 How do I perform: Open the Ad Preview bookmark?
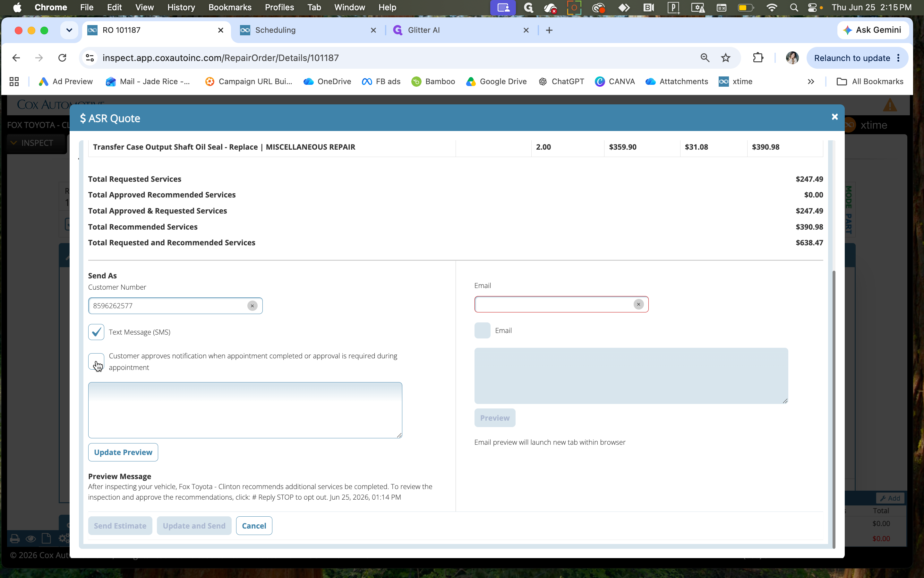click(66, 82)
